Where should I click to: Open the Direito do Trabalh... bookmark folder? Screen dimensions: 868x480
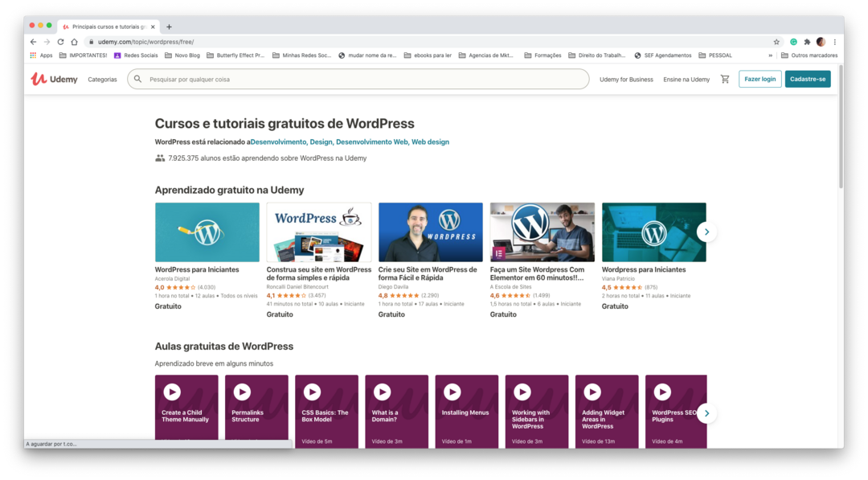(596, 55)
